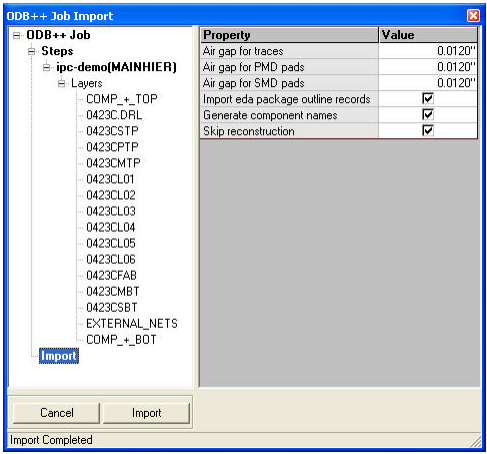Screen dimensions: 487x454
Task: Select the Steps tree label
Action: pos(57,51)
